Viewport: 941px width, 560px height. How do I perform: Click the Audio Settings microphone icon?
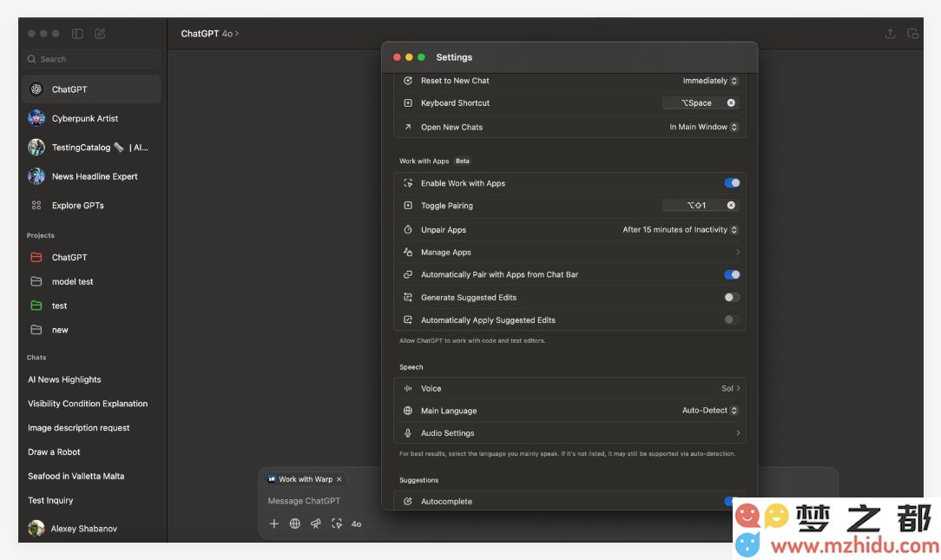coord(407,432)
